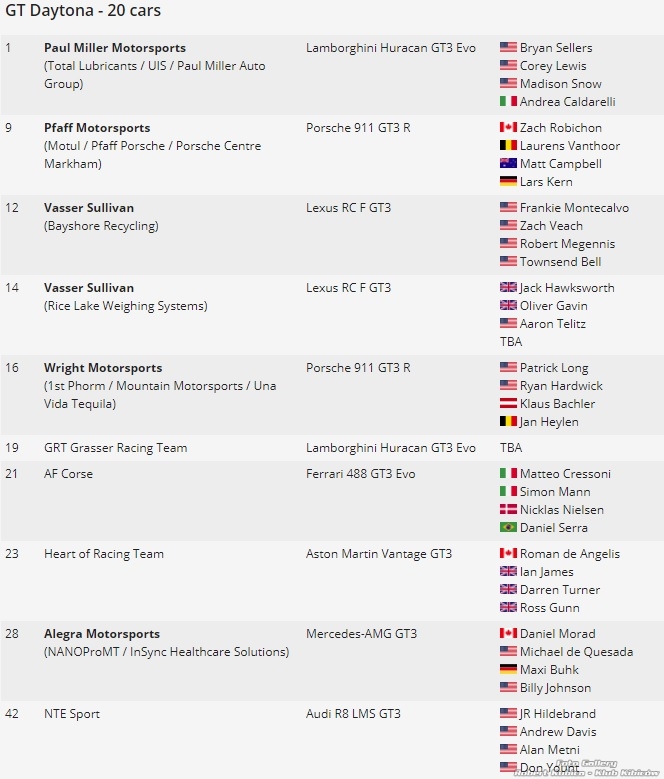Click the Canadian flag beside Zach Robichon
Screen dimensions: 664x779
pos(508,128)
